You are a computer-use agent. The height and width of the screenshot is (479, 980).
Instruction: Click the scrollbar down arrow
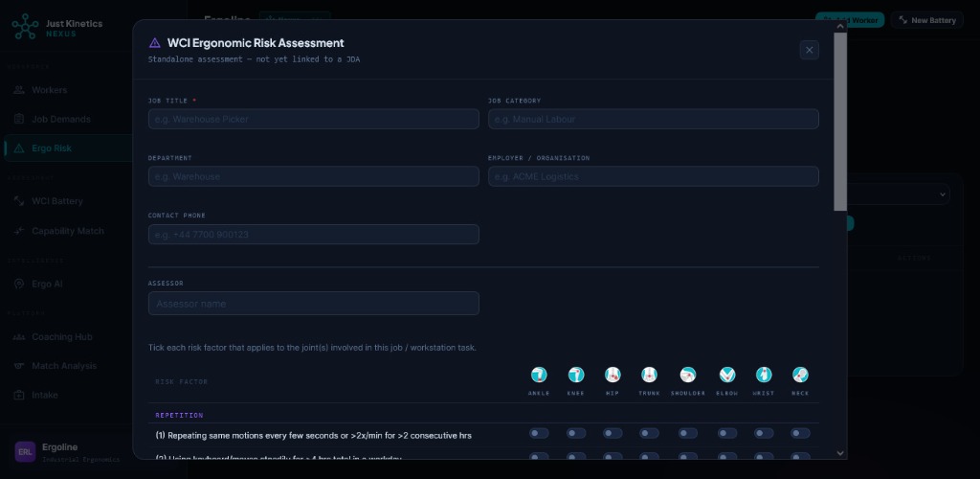coord(840,453)
